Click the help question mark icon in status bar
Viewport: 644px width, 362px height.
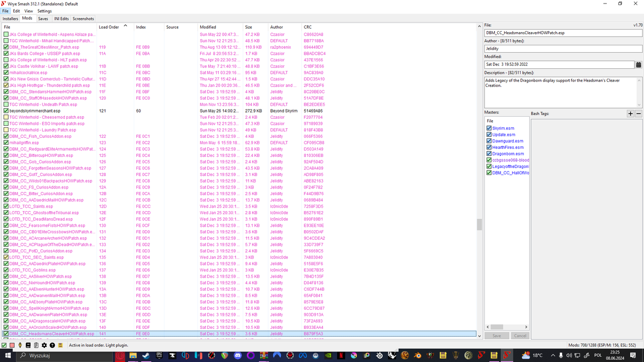click(52, 345)
